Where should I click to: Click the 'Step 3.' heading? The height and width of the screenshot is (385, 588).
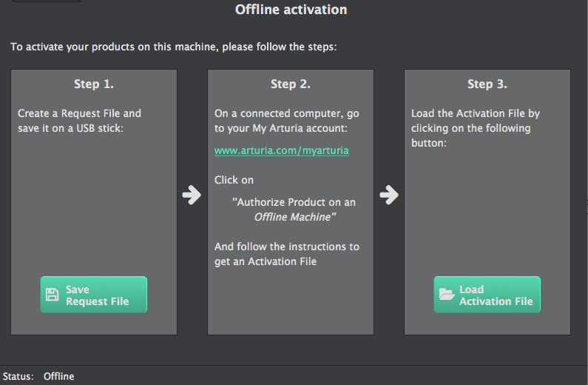(487, 84)
